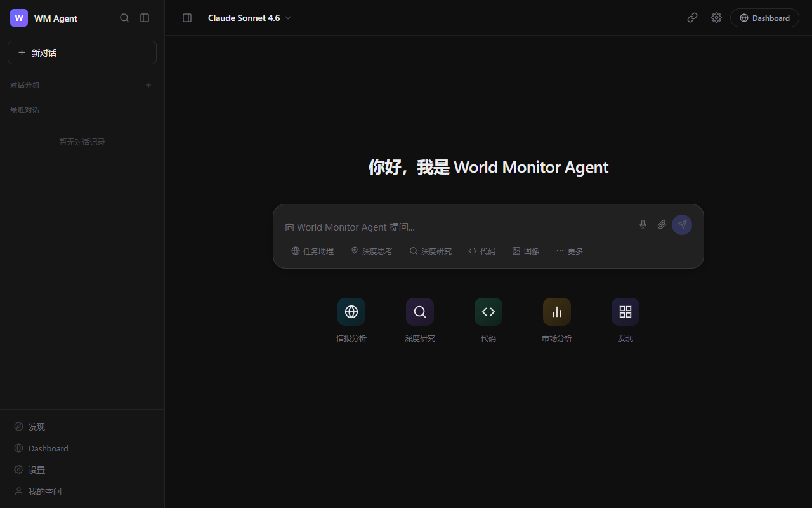Click the WM Agent title text
Image resolution: width=812 pixels, height=508 pixels.
point(56,18)
